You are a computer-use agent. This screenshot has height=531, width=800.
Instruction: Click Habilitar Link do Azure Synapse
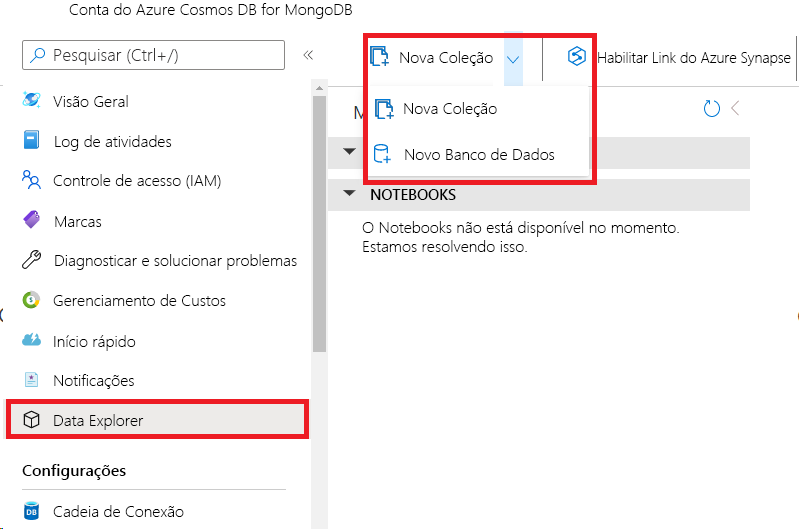680,58
